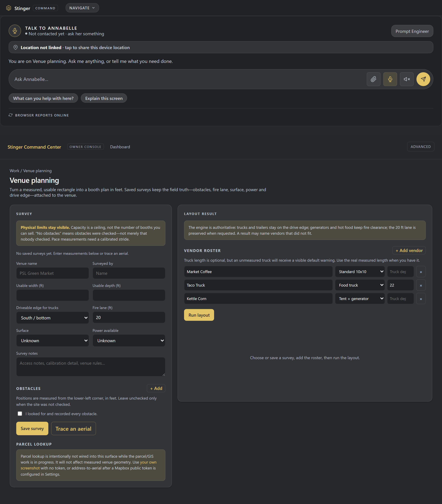This screenshot has height=504, width=442.
Task: Click the ADVANCED button
Action: (421, 147)
